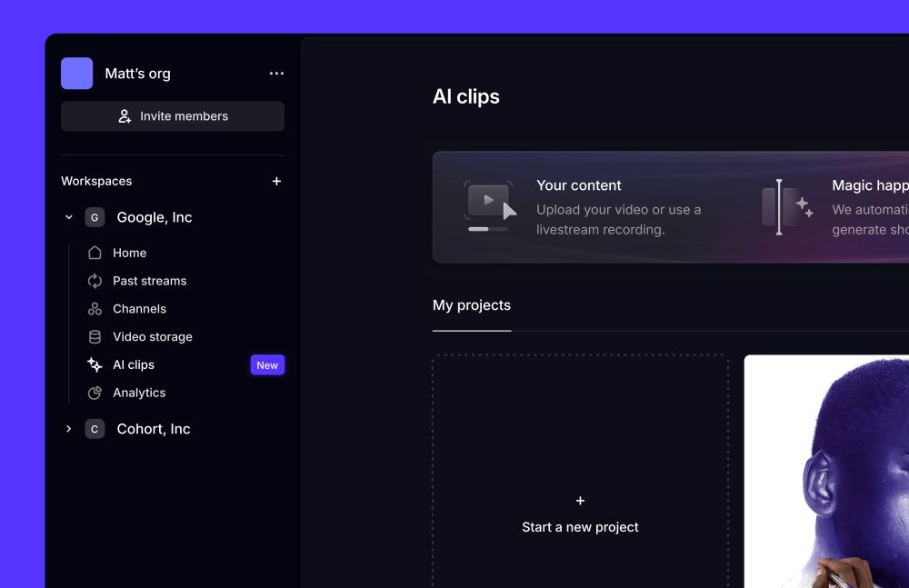The width and height of the screenshot is (909, 588).
Task: Select the Cohort, Inc workspace name
Action: [154, 429]
